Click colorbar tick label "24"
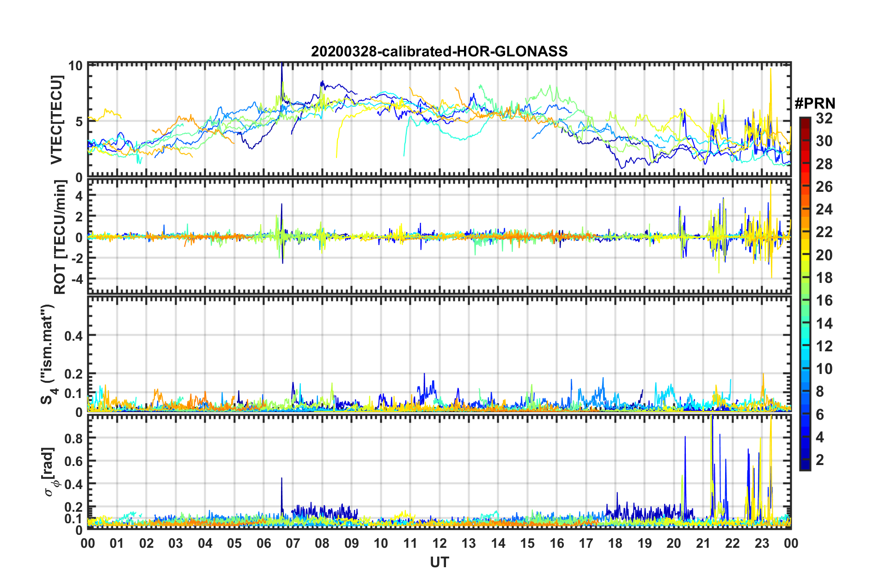 pos(824,209)
